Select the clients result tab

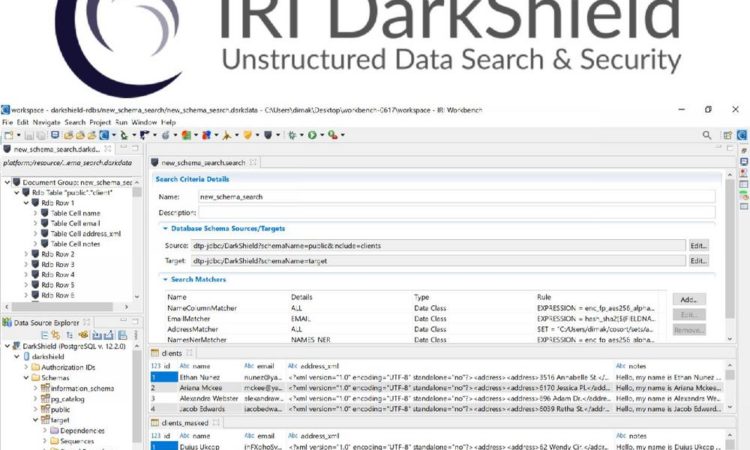[x=172, y=353]
